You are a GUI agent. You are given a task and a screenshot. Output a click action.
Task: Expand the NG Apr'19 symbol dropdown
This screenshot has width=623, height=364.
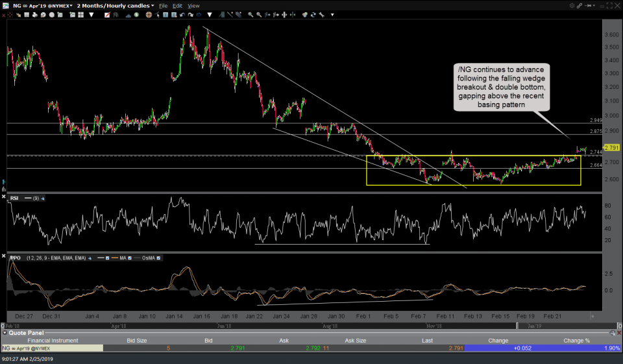point(69,5)
